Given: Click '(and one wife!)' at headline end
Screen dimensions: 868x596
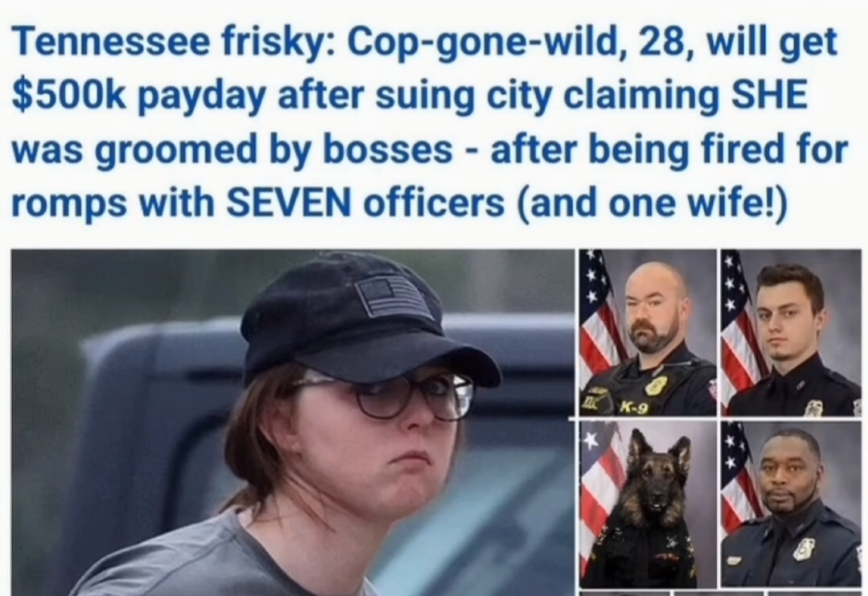Looking at the screenshot, I should coord(651,204).
